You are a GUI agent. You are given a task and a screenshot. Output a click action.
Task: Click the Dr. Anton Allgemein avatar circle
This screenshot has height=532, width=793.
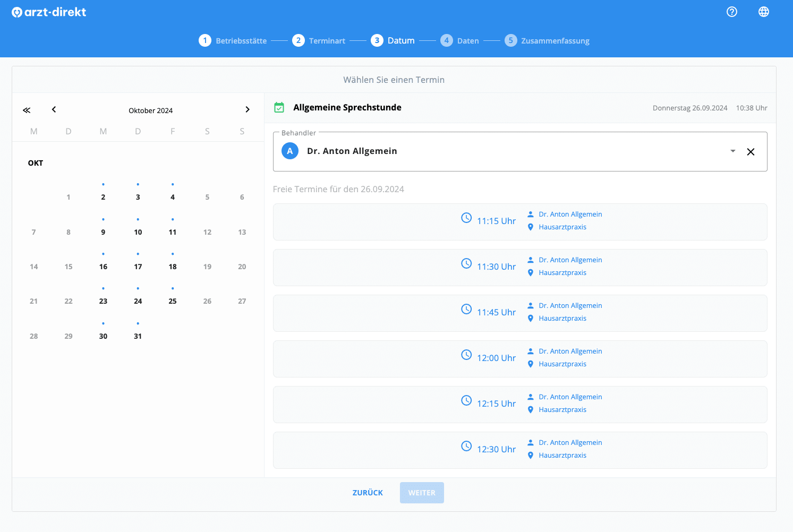point(290,151)
